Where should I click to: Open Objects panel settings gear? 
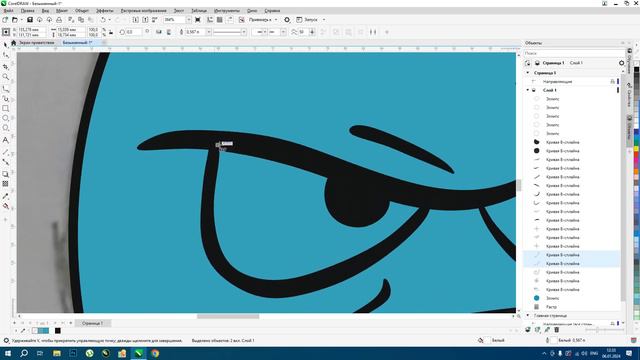coord(621,63)
